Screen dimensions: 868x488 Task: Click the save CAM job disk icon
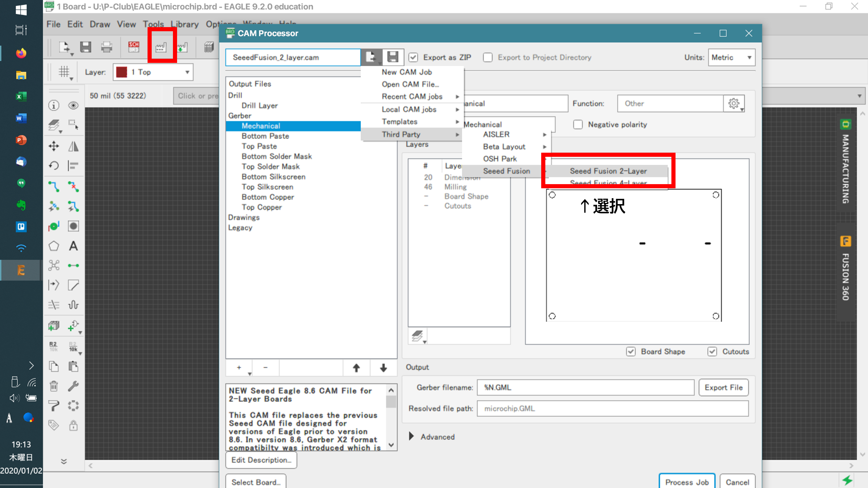pyautogui.click(x=393, y=57)
